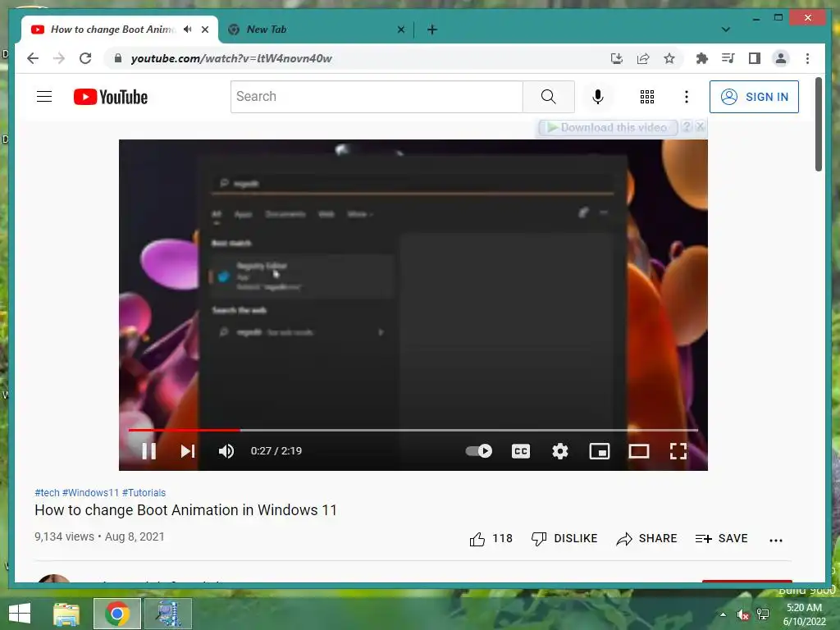The image size is (840, 630).
Task: Search with your voice microphone
Action: click(x=598, y=97)
